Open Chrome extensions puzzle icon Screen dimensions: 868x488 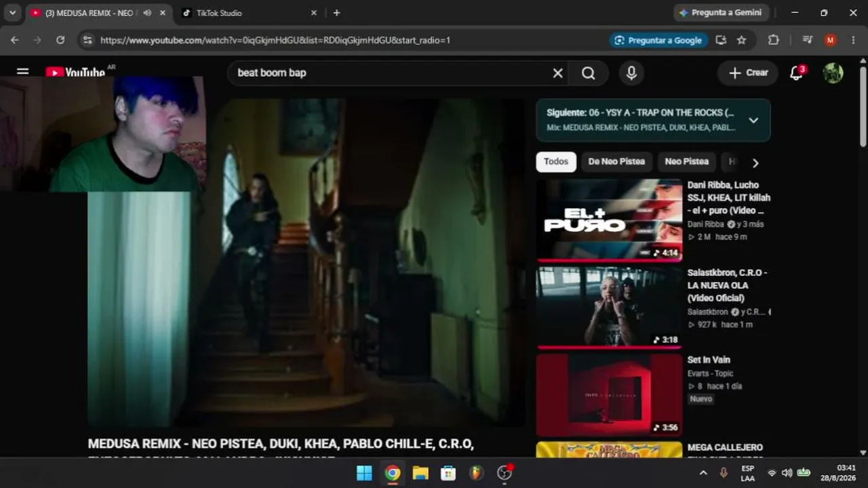click(x=773, y=40)
